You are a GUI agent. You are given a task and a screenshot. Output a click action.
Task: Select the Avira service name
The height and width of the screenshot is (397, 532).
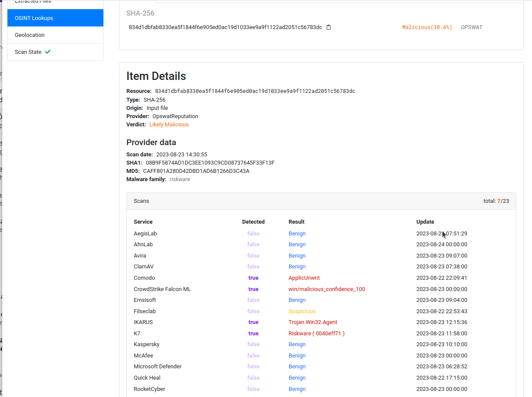tap(140, 256)
